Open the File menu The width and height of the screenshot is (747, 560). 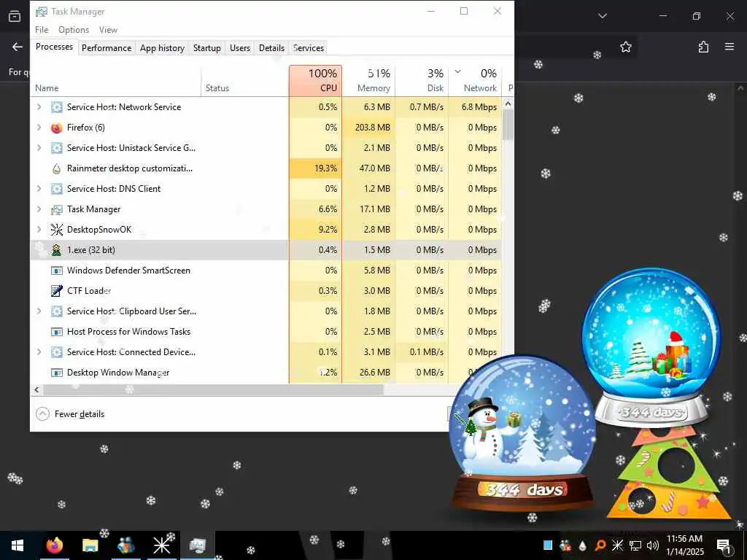pos(42,29)
